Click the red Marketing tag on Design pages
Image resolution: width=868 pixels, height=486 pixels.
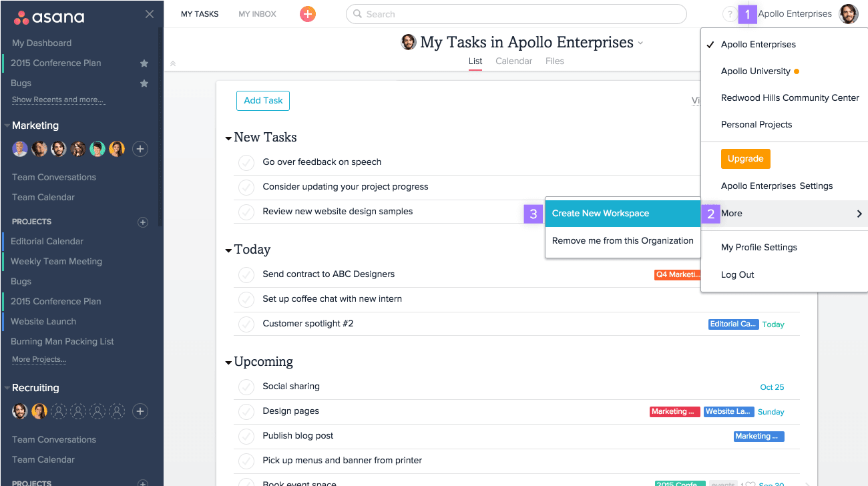(675, 412)
